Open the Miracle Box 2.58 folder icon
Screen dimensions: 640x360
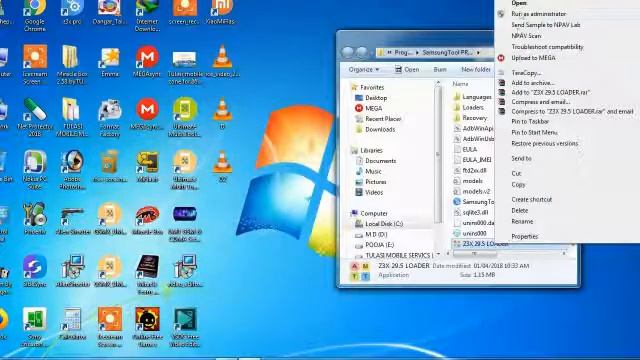72,65
